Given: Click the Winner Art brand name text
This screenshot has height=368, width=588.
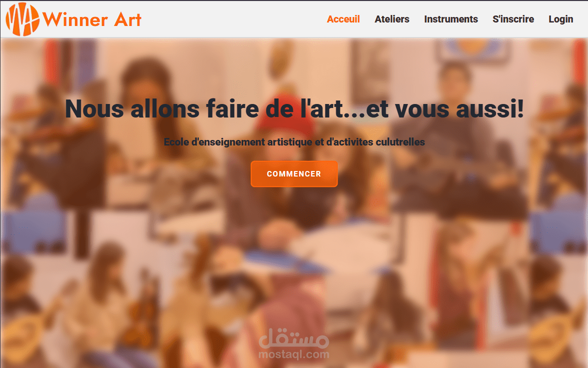Looking at the screenshot, I should coord(92,19).
